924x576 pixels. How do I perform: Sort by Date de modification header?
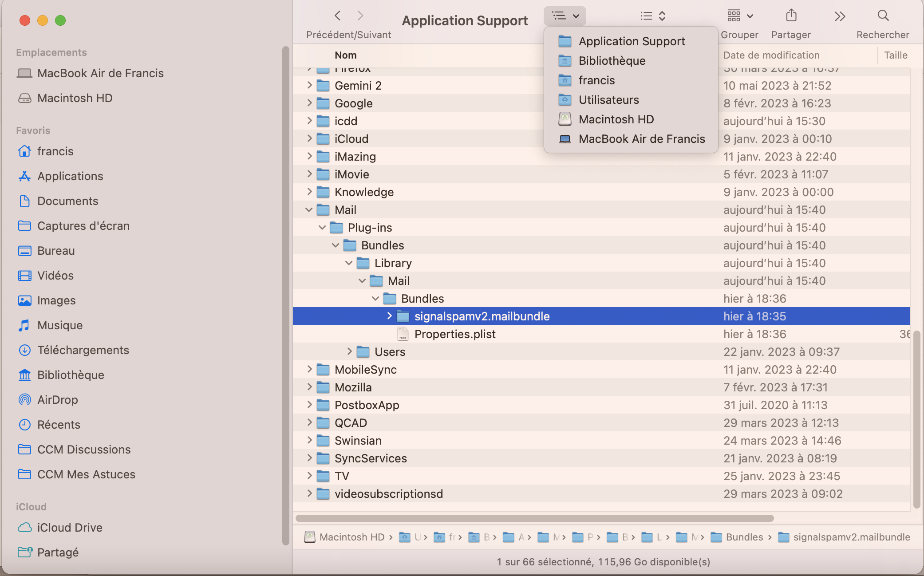pyautogui.click(x=771, y=55)
